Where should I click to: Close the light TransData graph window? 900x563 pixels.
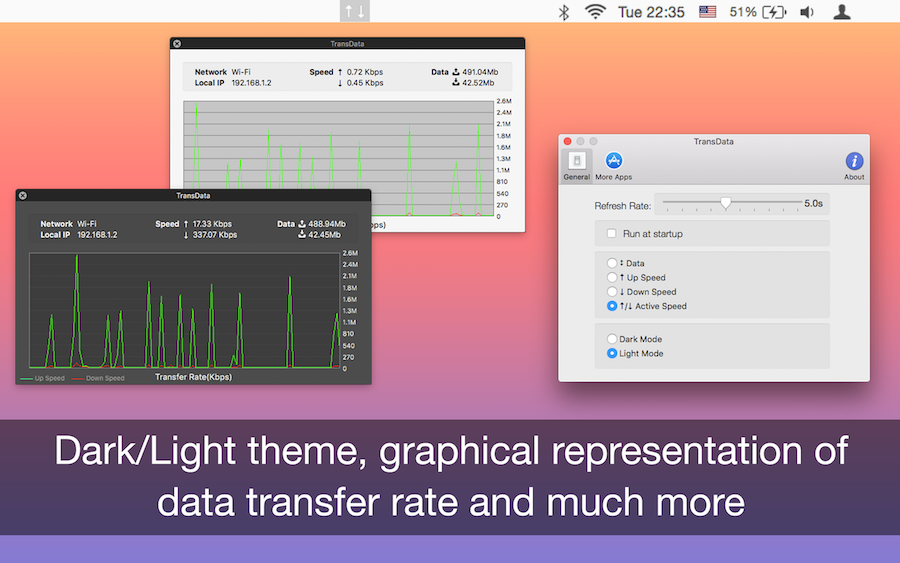pos(177,44)
